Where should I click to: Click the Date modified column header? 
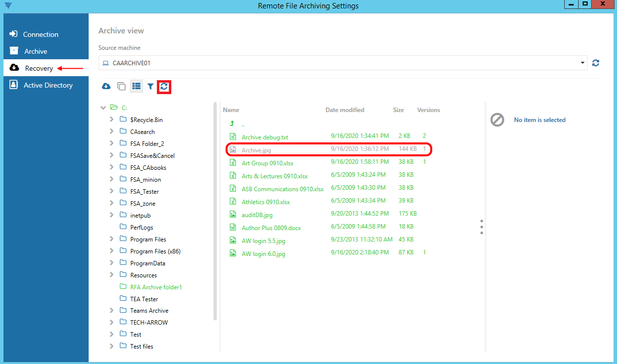tap(345, 110)
